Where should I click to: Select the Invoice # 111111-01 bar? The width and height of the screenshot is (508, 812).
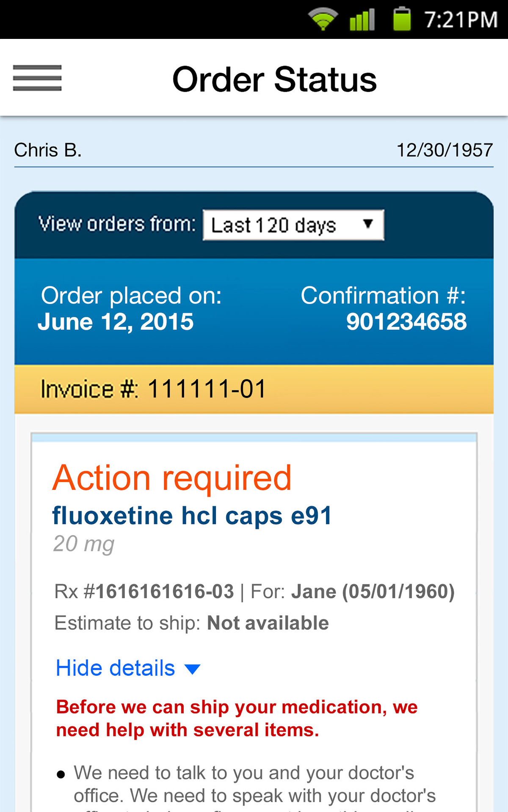254,389
